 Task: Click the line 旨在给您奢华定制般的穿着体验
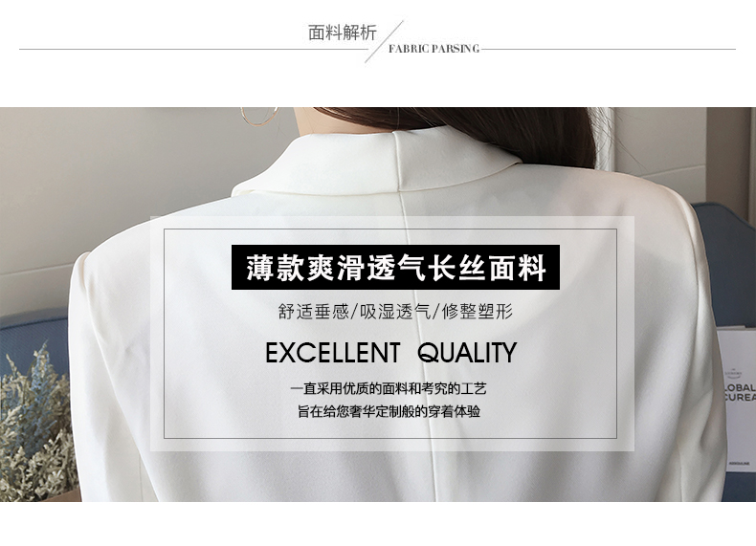(x=389, y=411)
